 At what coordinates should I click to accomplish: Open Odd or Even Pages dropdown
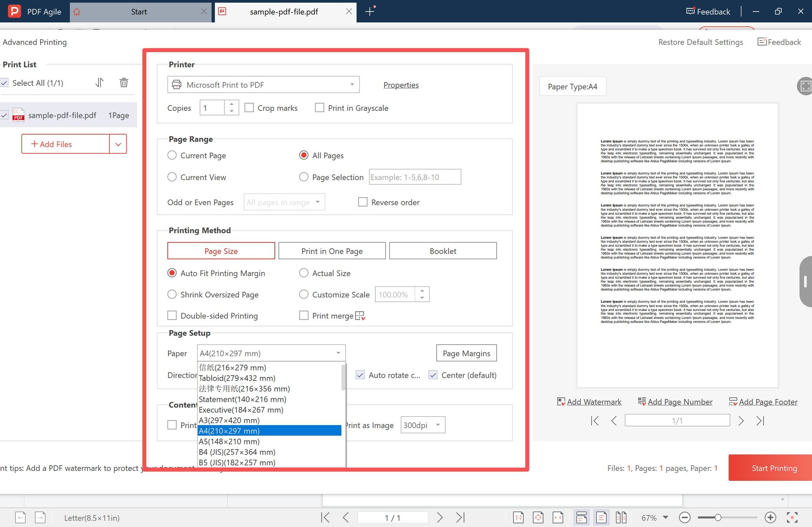[x=284, y=202]
